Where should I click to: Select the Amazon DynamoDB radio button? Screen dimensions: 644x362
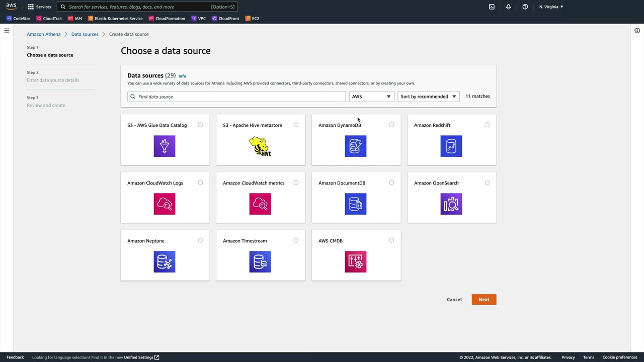coord(391,125)
